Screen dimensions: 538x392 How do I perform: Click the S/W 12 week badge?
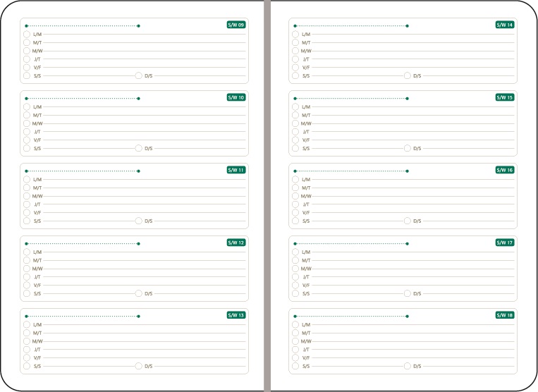236,243
